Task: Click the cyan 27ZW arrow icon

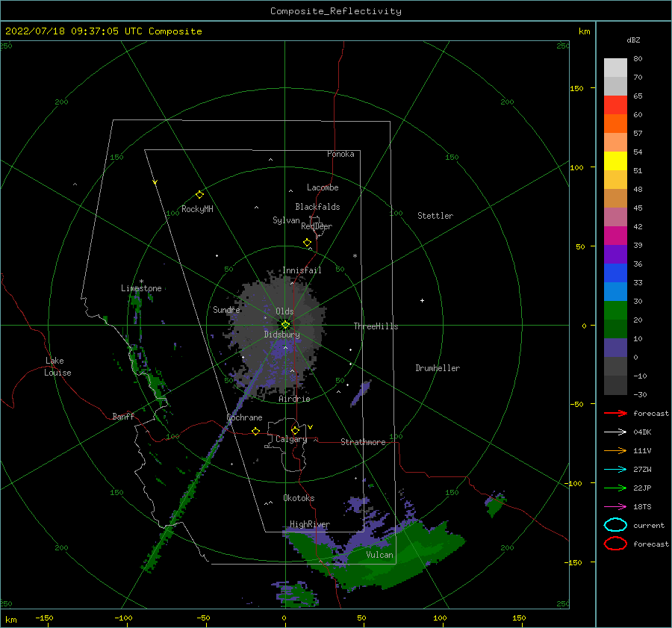Action: [x=615, y=470]
